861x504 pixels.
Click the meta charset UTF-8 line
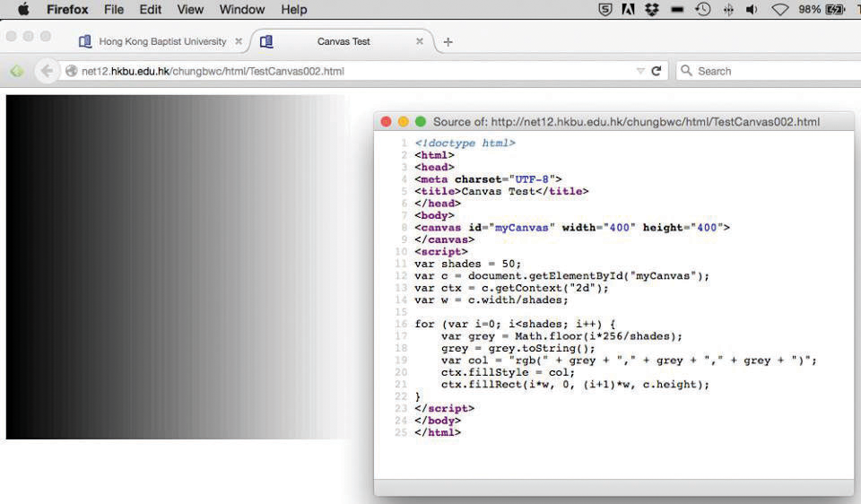click(488, 179)
